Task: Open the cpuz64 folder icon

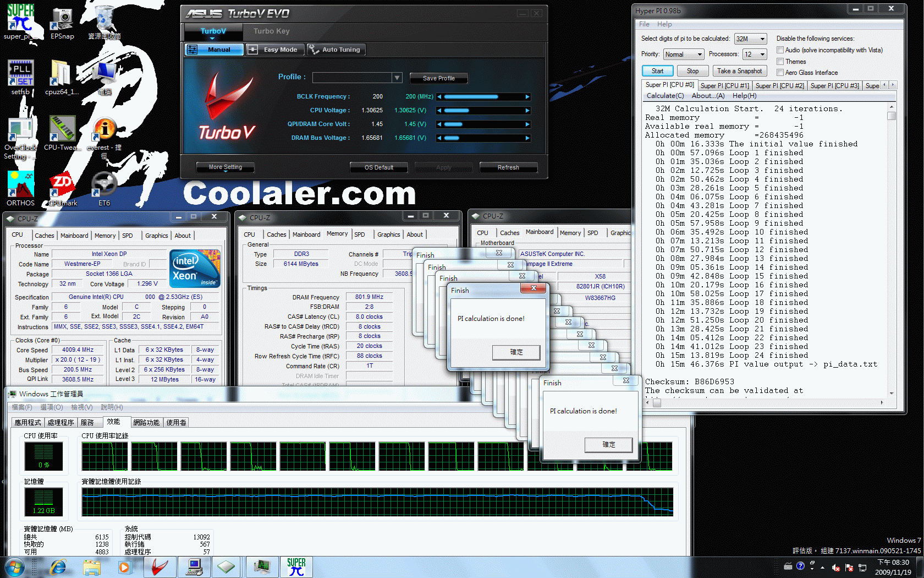Action: (62, 77)
